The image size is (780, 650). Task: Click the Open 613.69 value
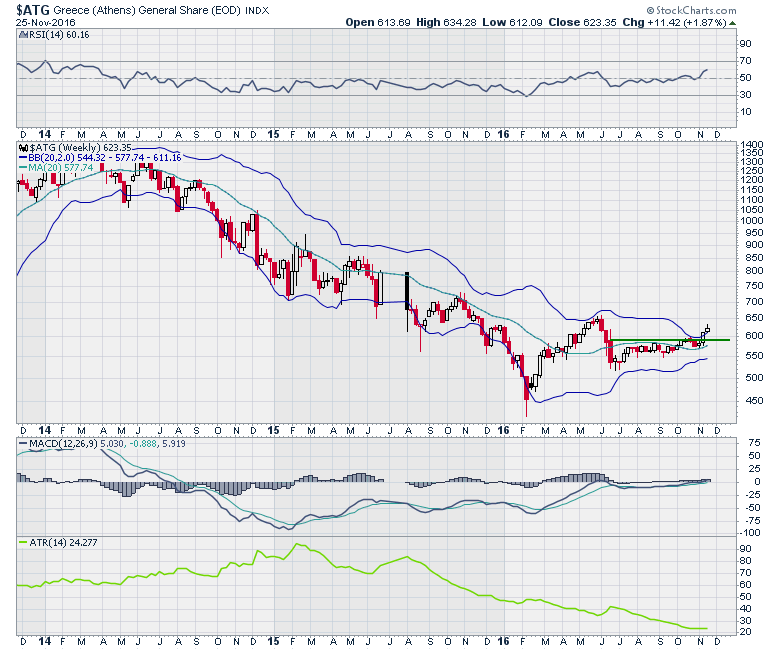coord(372,21)
